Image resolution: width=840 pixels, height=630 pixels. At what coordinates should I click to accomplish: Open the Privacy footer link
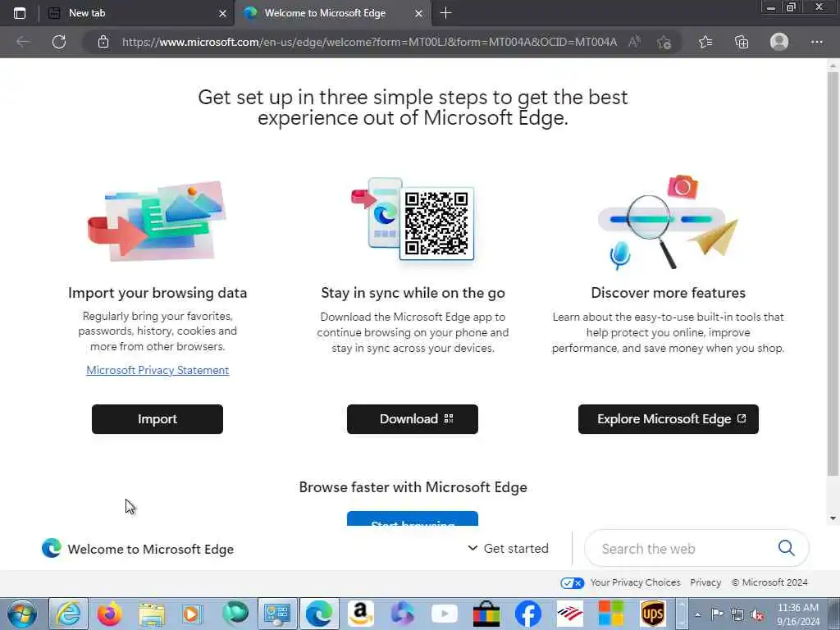pyautogui.click(x=705, y=582)
